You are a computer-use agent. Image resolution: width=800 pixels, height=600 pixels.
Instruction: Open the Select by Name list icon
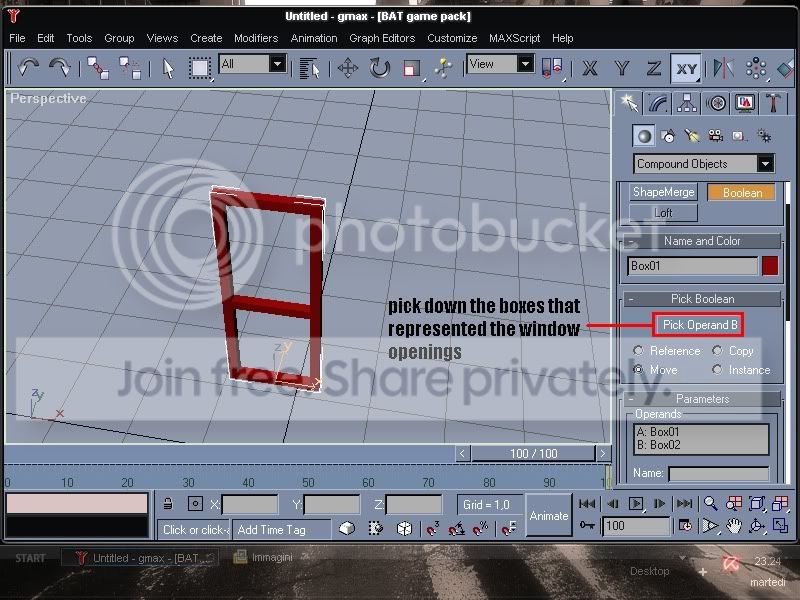(309, 68)
